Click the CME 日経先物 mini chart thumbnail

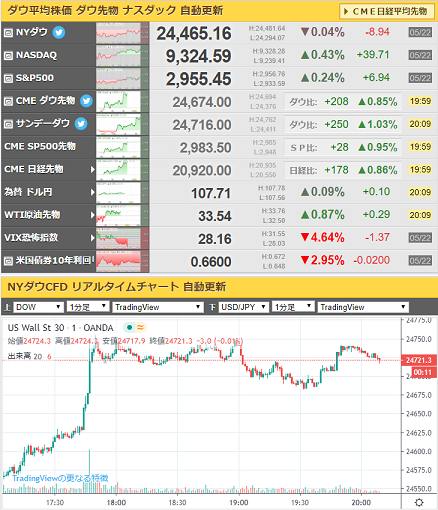[x=122, y=169]
